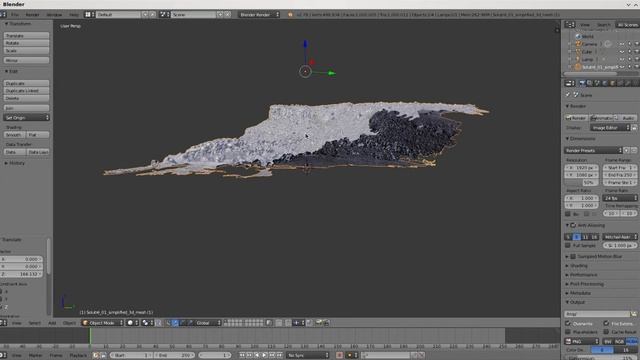The image size is (640, 360).
Task: Click the Cube mesh icon in outliner
Action: (x=578, y=52)
